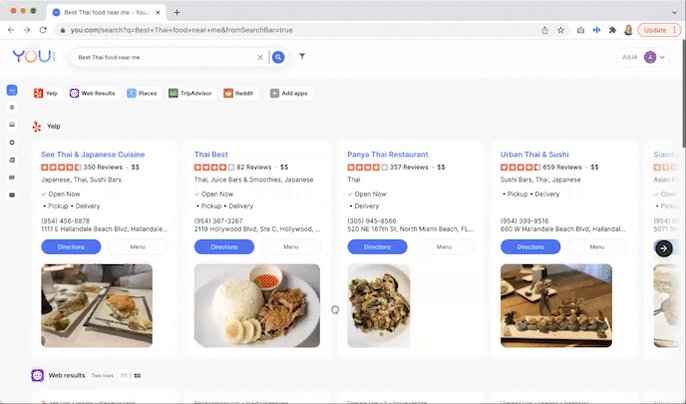View Menu for Urban Thai & Sushi

(597, 247)
